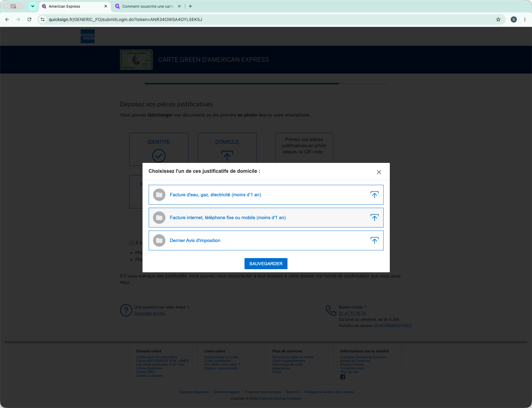Open Politique de Gestion des cookies link
Image resolution: width=532 pixels, height=408 pixels.
[329, 392]
